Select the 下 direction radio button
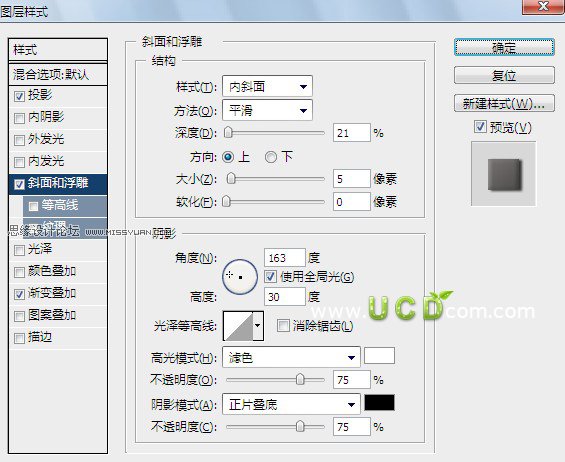Screen dimensions: 565x462 tap(271, 157)
